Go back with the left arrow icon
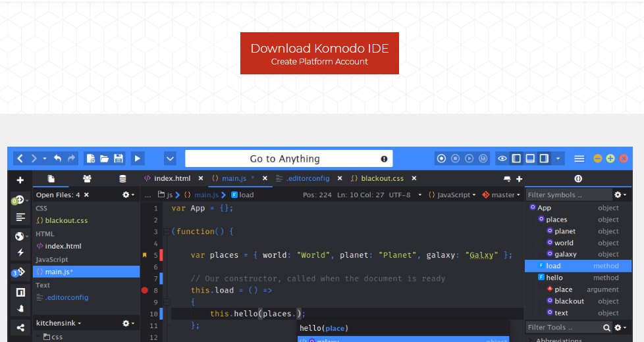 [20, 159]
